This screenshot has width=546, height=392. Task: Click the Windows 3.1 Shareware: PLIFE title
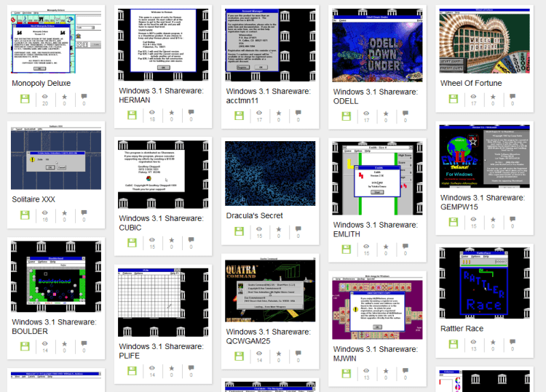pyautogui.click(x=161, y=351)
